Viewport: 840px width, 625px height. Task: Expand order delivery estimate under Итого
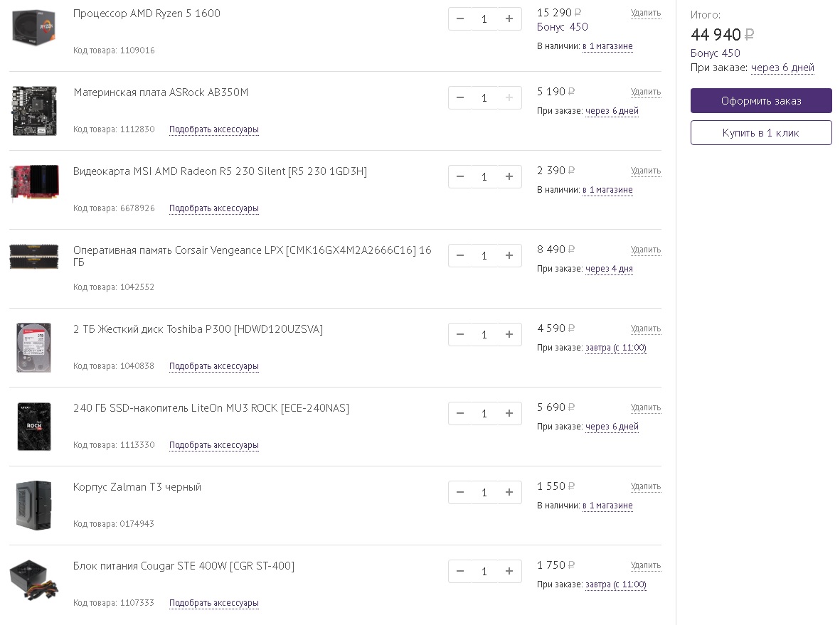(782, 68)
